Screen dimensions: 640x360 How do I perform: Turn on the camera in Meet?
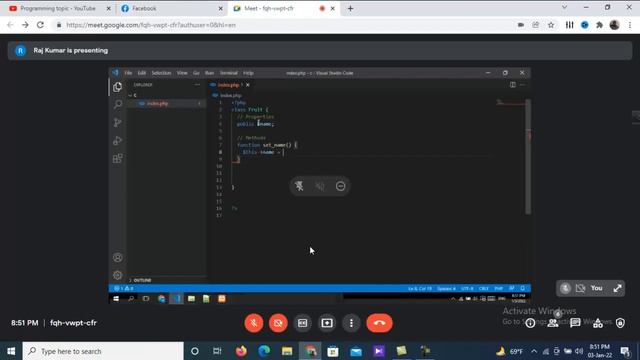coord(278,323)
